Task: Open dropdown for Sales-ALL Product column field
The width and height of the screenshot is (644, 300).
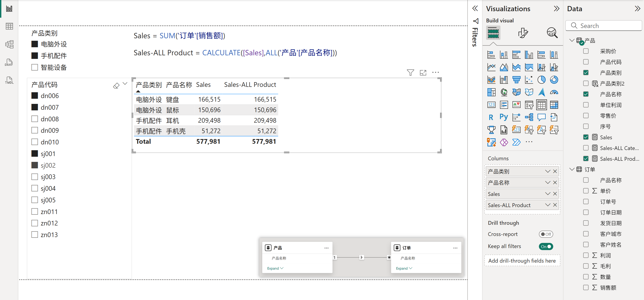Action: coord(547,205)
